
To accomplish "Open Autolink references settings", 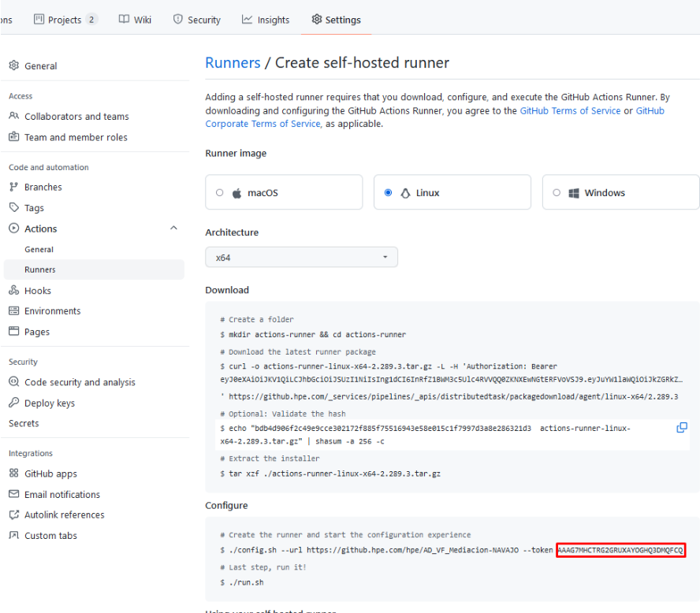I will click(x=65, y=515).
